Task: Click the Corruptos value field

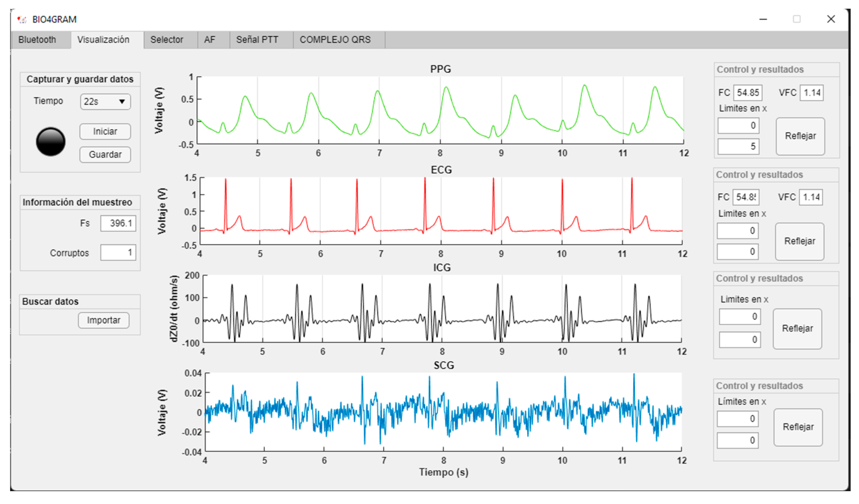Action: point(118,253)
